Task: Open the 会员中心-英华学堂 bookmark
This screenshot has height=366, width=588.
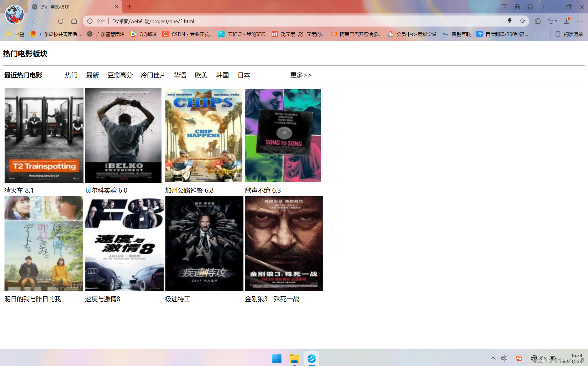Action: click(x=412, y=34)
